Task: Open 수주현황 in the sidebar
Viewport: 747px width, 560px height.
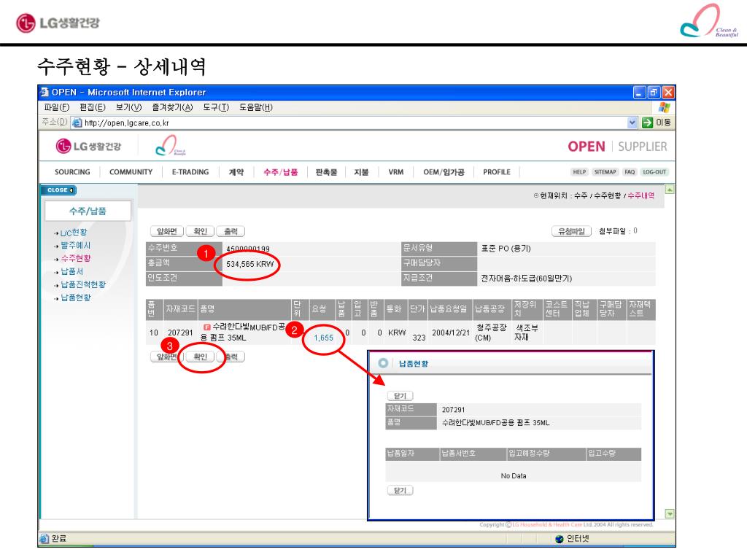Action: [x=75, y=258]
